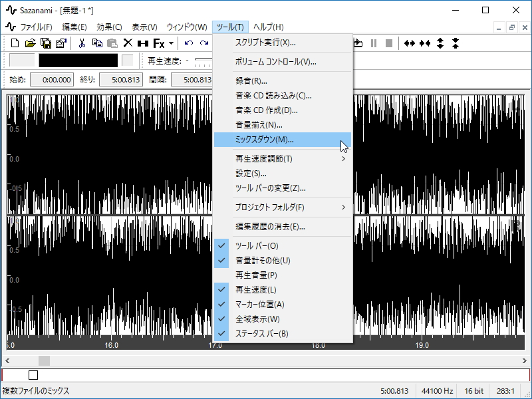Open the ウィンドウ(W) menu
The height and width of the screenshot is (399, 532).
click(187, 27)
